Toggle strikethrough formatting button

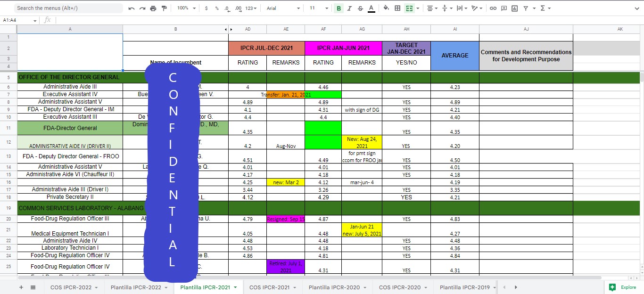click(x=360, y=8)
